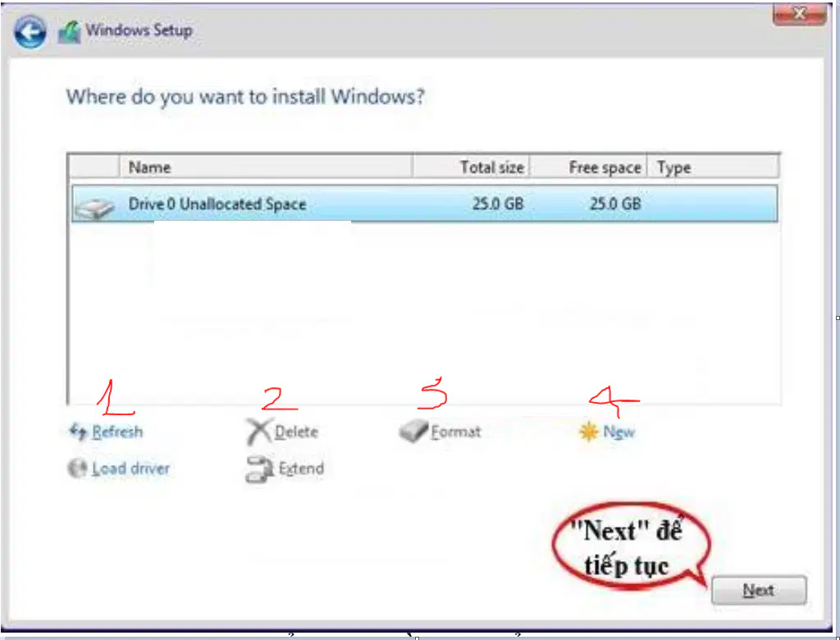840x640 pixels.
Task: Click the 25.0 GB Free space value
Action: click(615, 203)
